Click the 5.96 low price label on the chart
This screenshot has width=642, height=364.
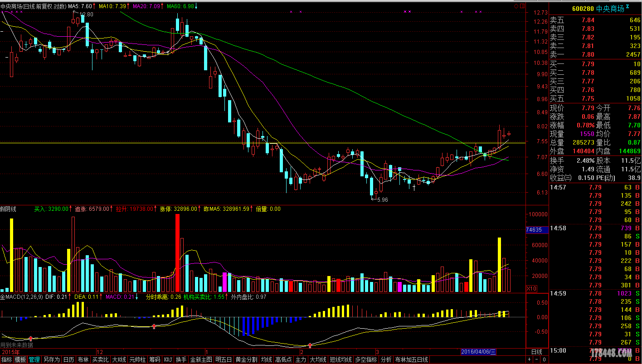pyautogui.click(x=382, y=199)
